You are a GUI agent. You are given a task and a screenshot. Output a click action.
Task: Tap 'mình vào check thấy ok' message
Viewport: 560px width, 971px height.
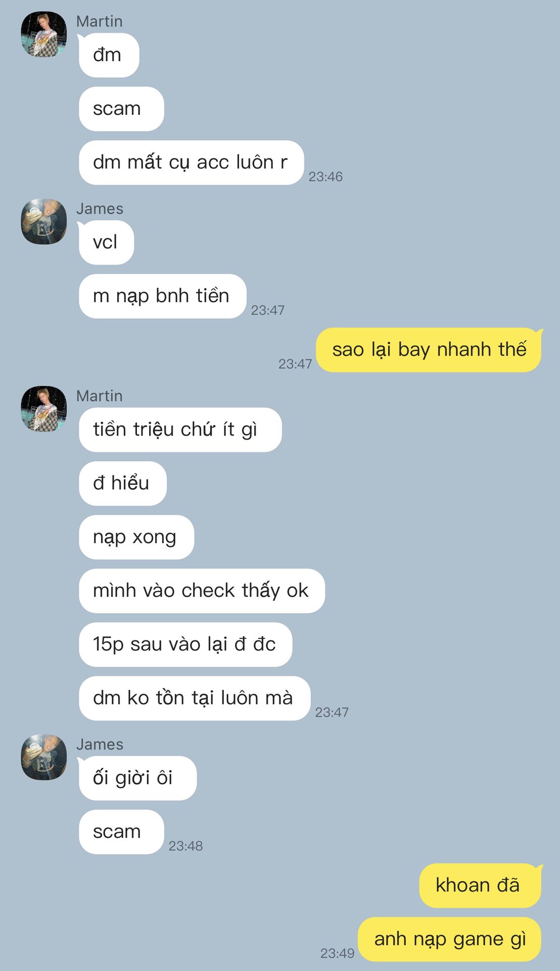(x=202, y=590)
